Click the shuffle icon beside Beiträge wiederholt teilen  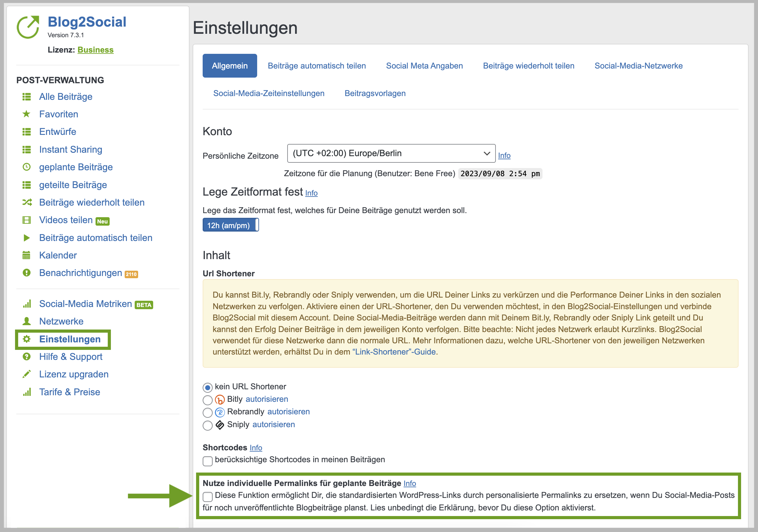(x=27, y=202)
